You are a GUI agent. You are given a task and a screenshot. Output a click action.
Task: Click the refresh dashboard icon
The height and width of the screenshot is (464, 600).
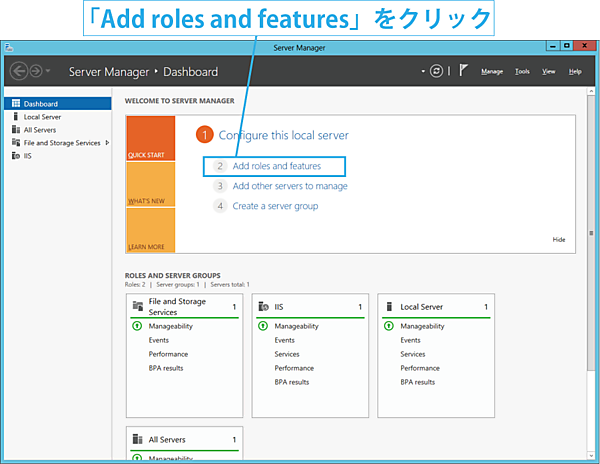tap(435, 71)
